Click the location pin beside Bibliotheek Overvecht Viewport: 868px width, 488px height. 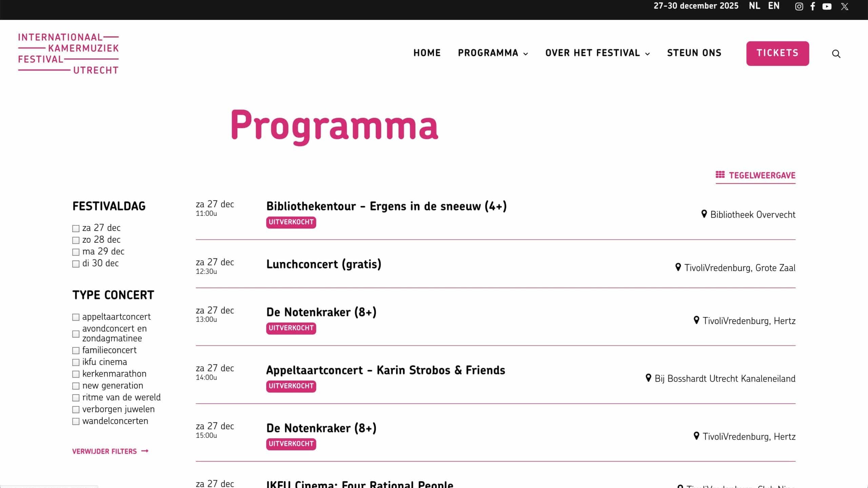(704, 214)
